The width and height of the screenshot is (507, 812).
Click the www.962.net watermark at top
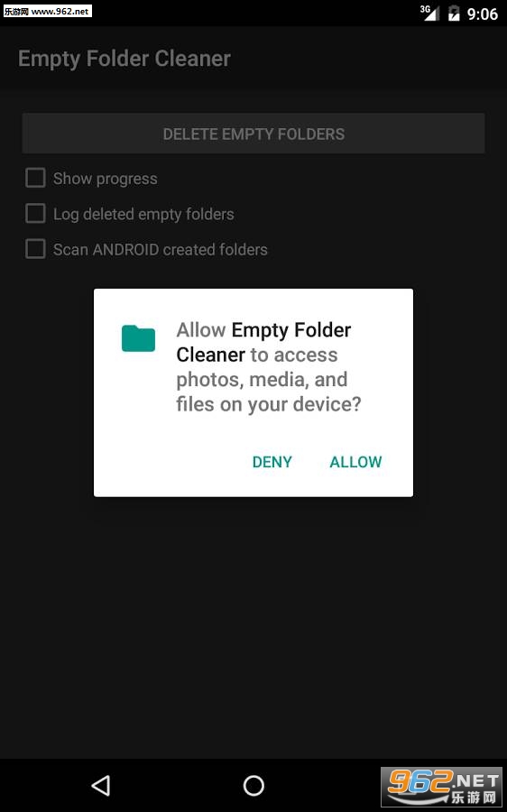tap(47, 11)
